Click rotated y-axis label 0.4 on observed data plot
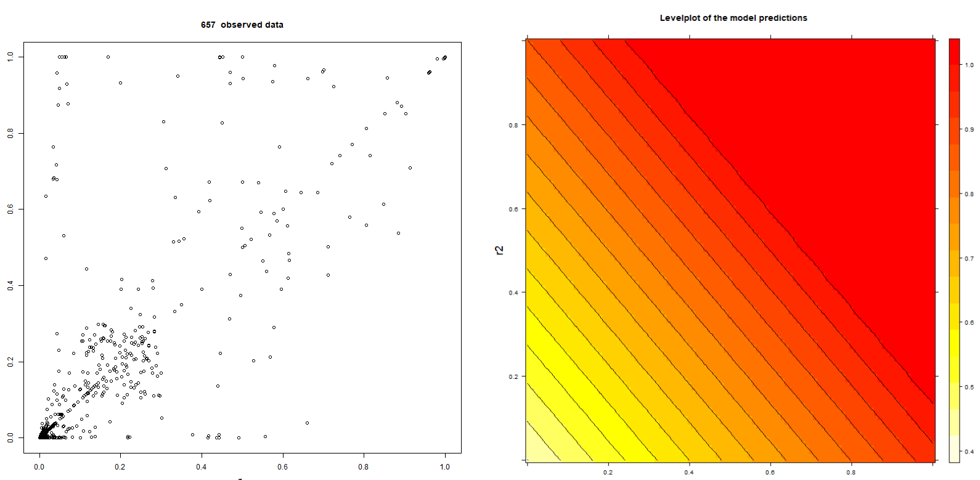The image size is (980, 480). point(10,285)
